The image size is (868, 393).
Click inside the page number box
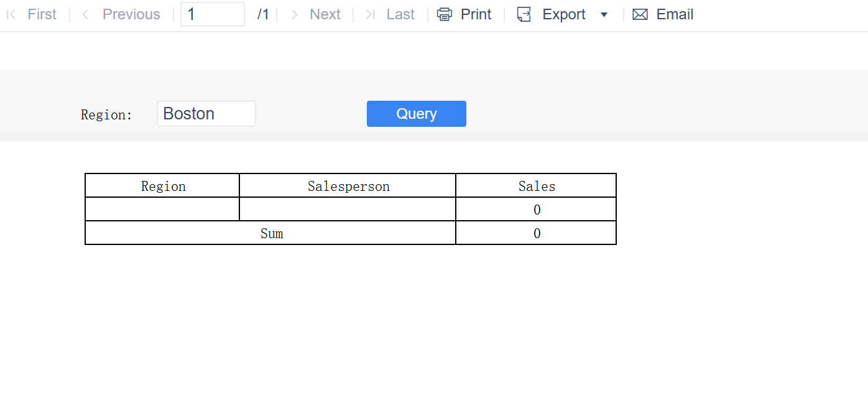212,14
